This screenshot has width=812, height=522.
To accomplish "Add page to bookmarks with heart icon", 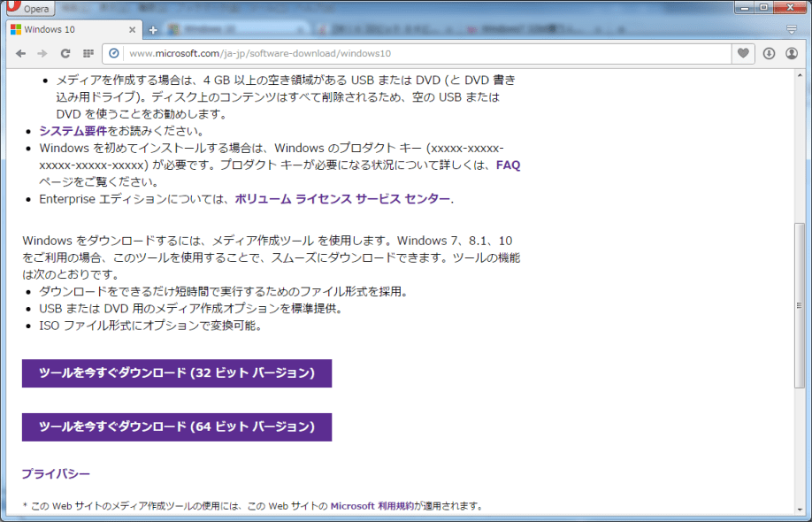I will (x=744, y=54).
